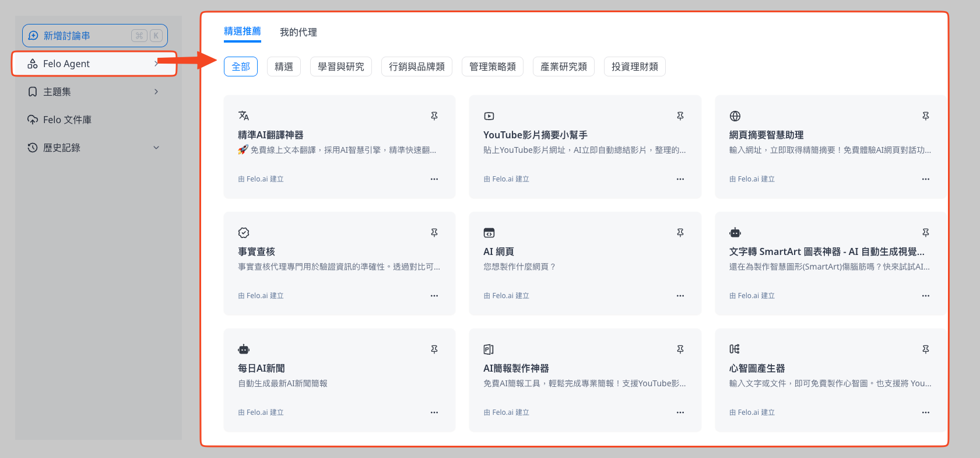The height and width of the screenshot is (458, 980).
Task: Open Felo Agent in the sidebar
Action: (x=94, y=64)
